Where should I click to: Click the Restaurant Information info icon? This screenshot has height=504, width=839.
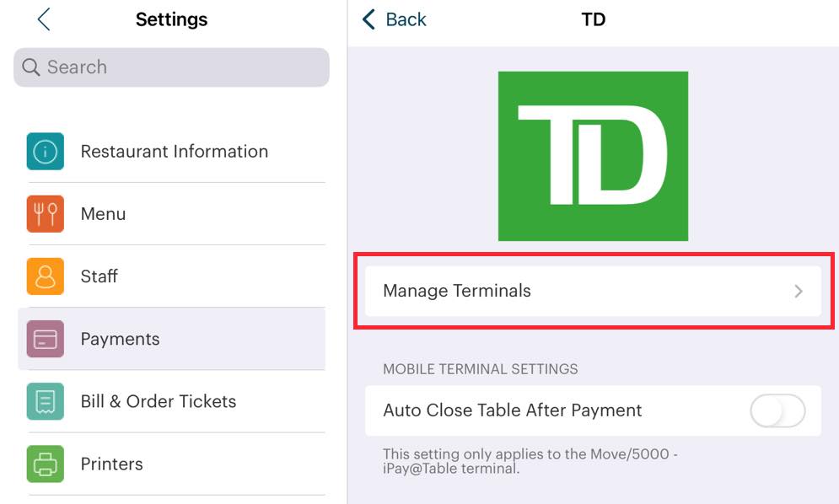point(45,152)
